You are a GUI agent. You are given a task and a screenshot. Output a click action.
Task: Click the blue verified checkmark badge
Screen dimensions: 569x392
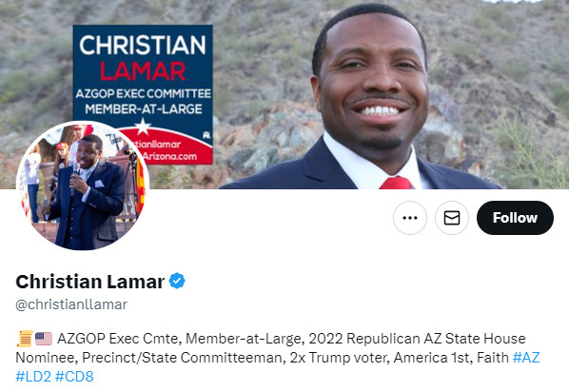point(177,281)
